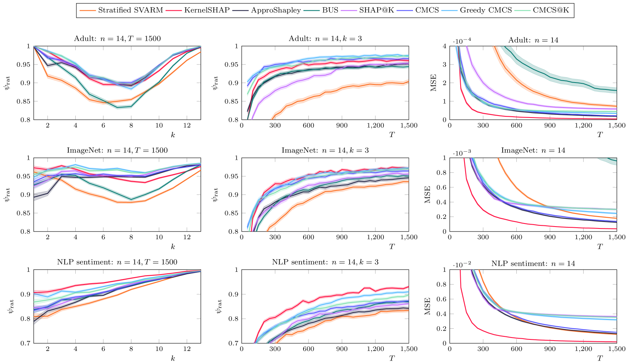This screenshot has width=632, height=364.
Task: Click the teal BUS legend line swatch
Action: pos(312,11)
